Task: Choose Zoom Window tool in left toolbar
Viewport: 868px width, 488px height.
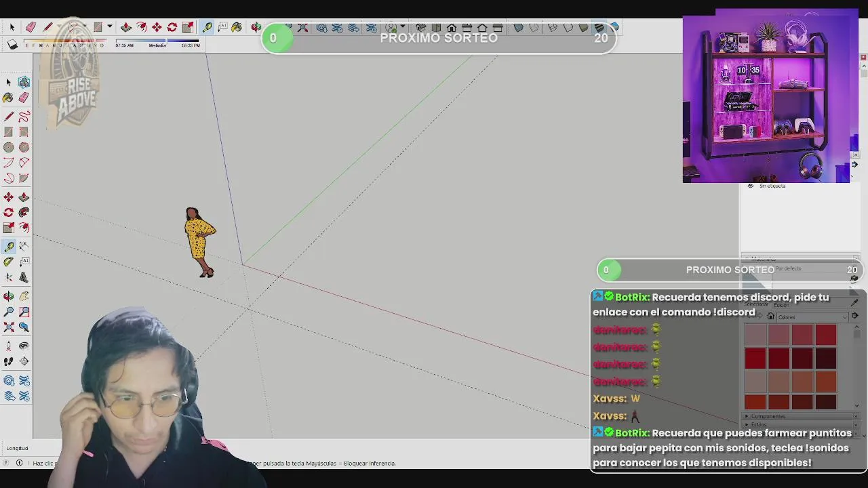Action: pyautogui.click(x=24, y=312)
